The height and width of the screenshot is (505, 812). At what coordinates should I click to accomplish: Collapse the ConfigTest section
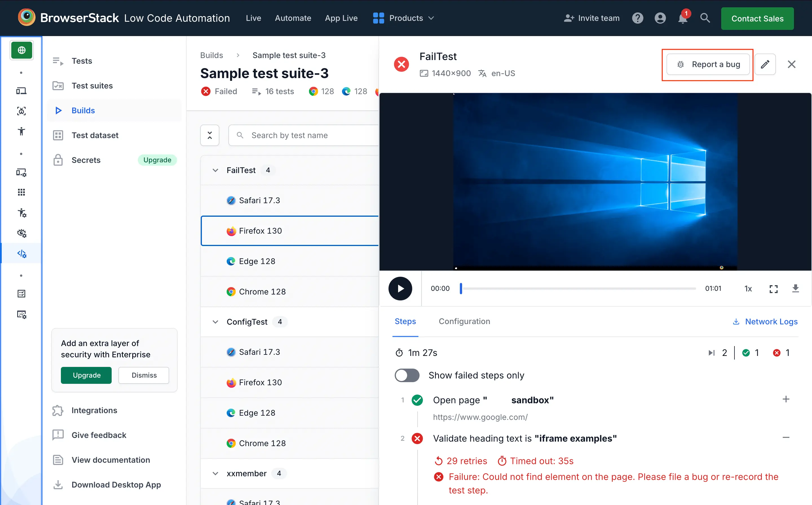pos(215,321)
